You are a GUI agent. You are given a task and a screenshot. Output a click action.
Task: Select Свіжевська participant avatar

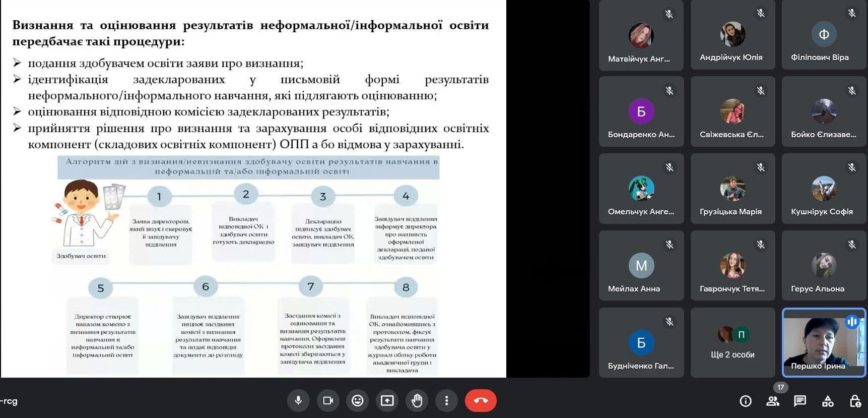click(x=732, y=111)
